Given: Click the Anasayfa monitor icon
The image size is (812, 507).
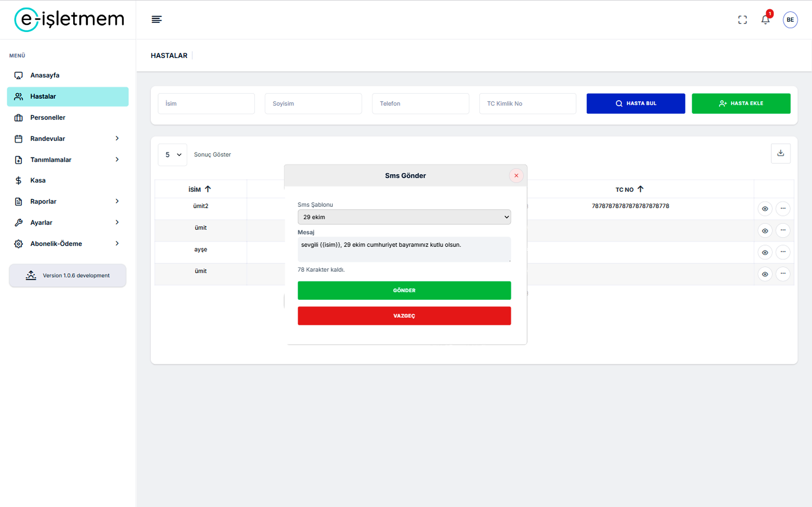Looking at the screenshot, I should (19, 75).
